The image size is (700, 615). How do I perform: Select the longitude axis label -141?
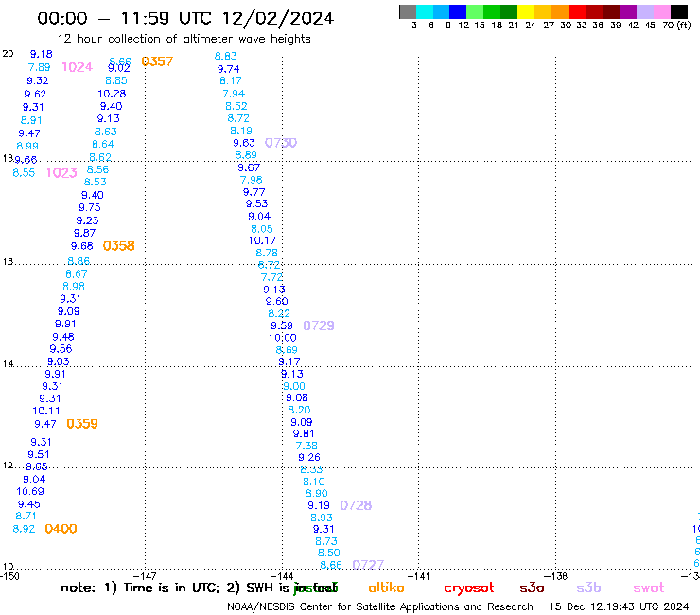click(x=418, y=576)
